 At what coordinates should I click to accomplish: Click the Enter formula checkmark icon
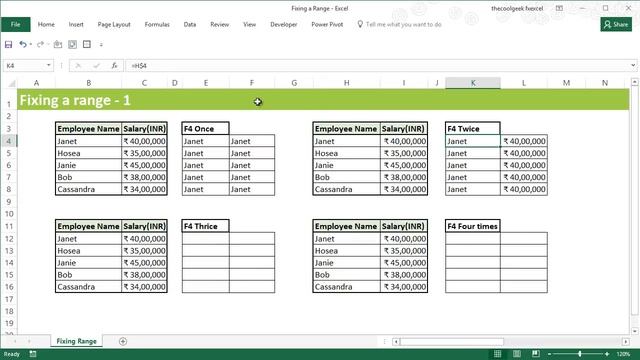(96, 65)
